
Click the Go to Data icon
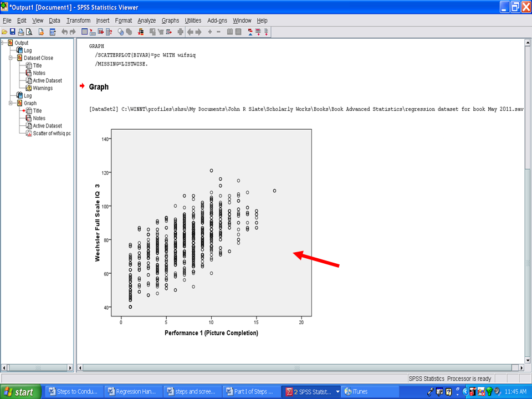point(85,32)
